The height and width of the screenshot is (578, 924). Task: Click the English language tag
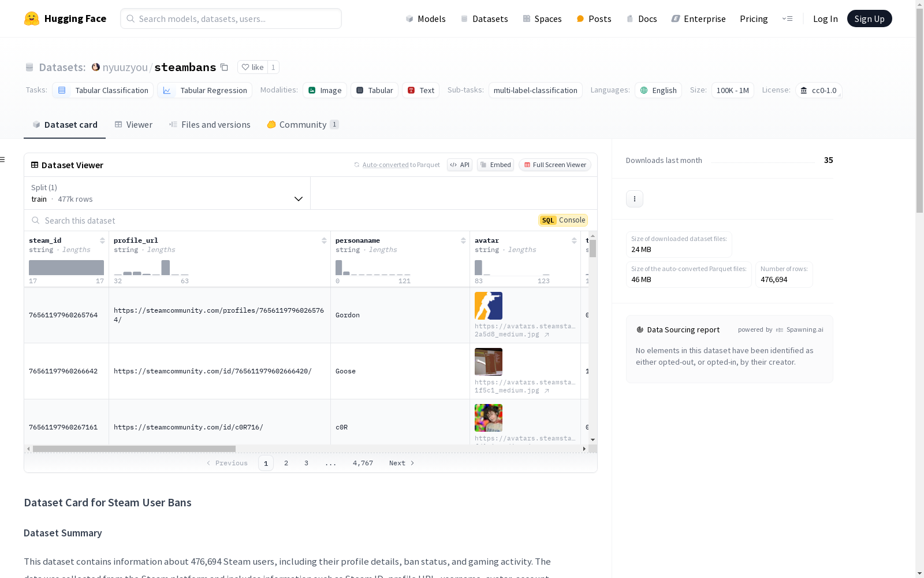[658, 90]
